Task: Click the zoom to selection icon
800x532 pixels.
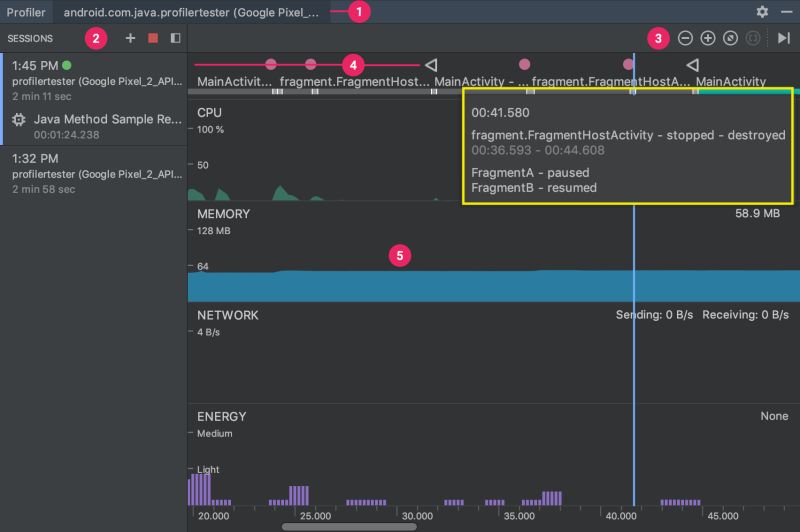Action: [753, 38]
